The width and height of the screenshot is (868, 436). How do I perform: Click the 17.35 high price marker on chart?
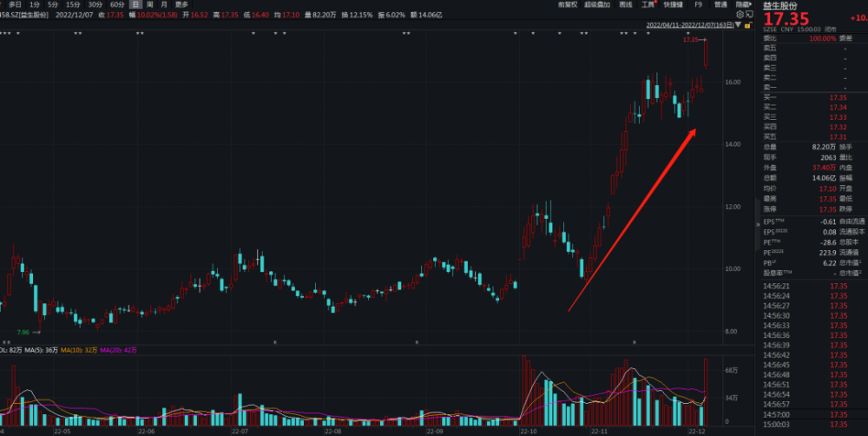pos(691,40)
